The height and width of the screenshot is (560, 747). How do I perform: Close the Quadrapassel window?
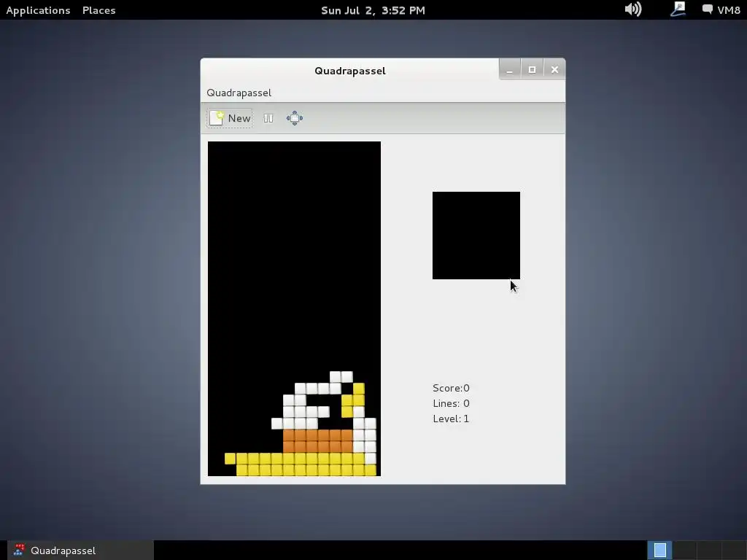pos(554,70)
